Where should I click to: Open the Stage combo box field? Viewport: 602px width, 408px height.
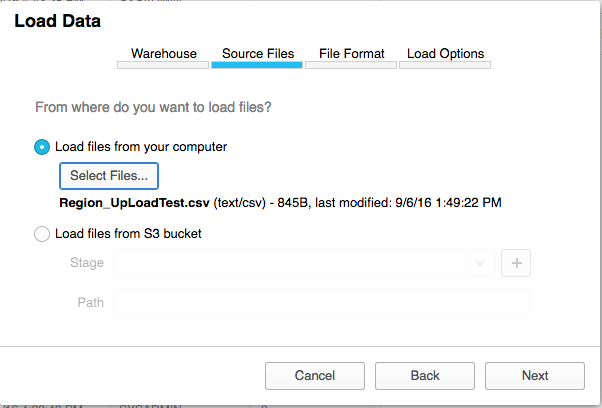click(290, 263)
